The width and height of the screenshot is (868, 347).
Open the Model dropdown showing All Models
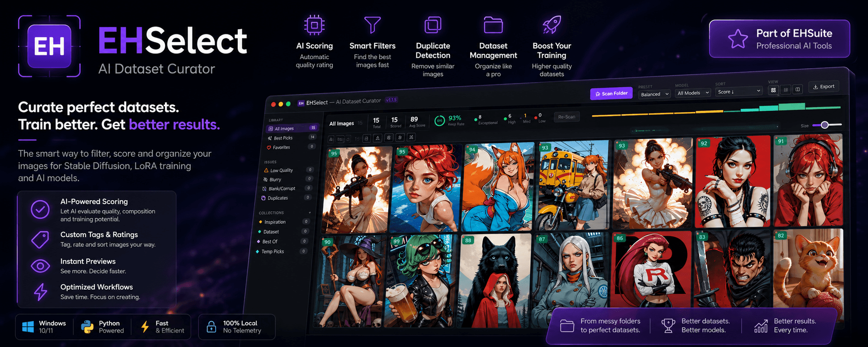coord(693,93)
